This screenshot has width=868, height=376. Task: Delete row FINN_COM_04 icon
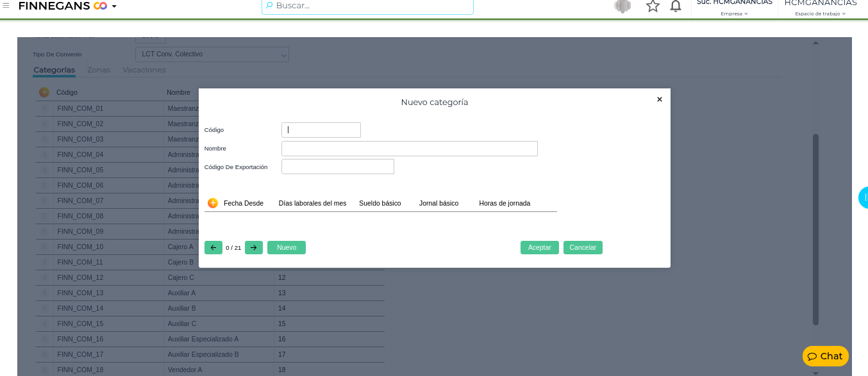[44, 154]
